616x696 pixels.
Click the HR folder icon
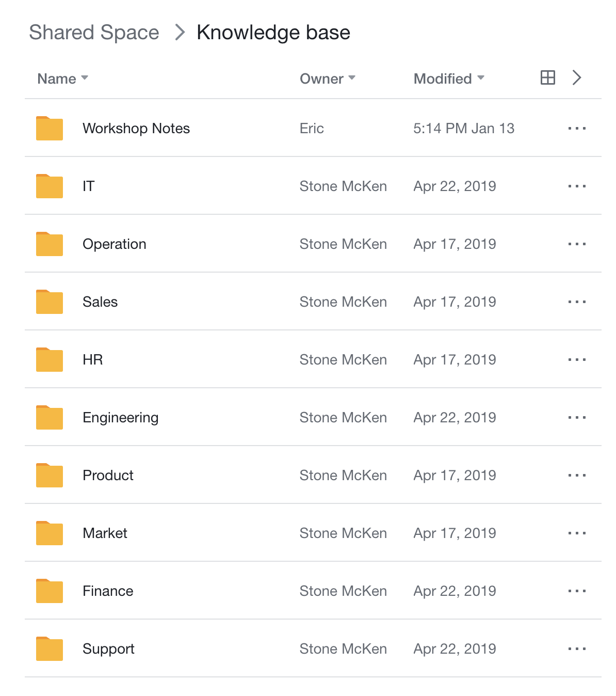pos(50,360)
